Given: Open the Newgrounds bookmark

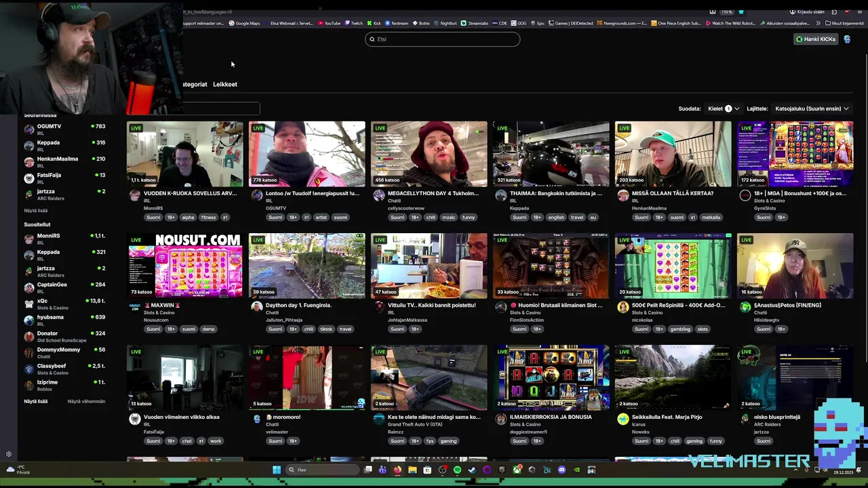Looking at the screenshot, I should 623,23.
